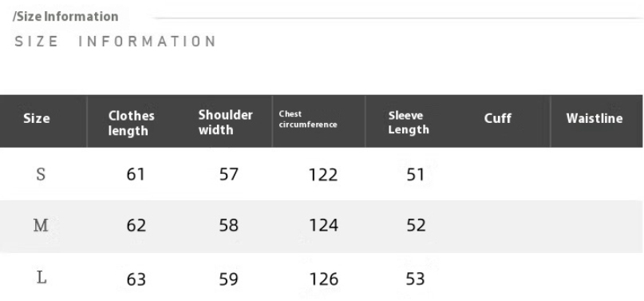644x301 pixels.
Task: Click the 122 chest circumference value
Action: 323,175
